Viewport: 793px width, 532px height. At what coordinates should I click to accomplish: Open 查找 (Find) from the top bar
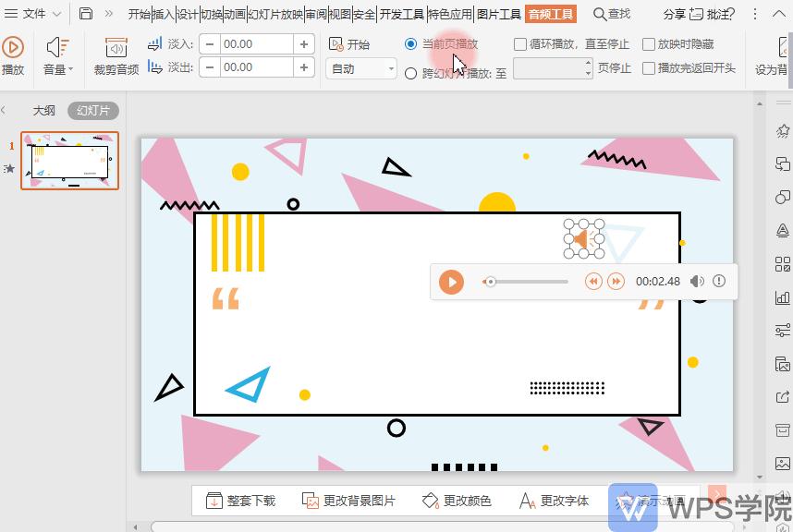[611, 14]
